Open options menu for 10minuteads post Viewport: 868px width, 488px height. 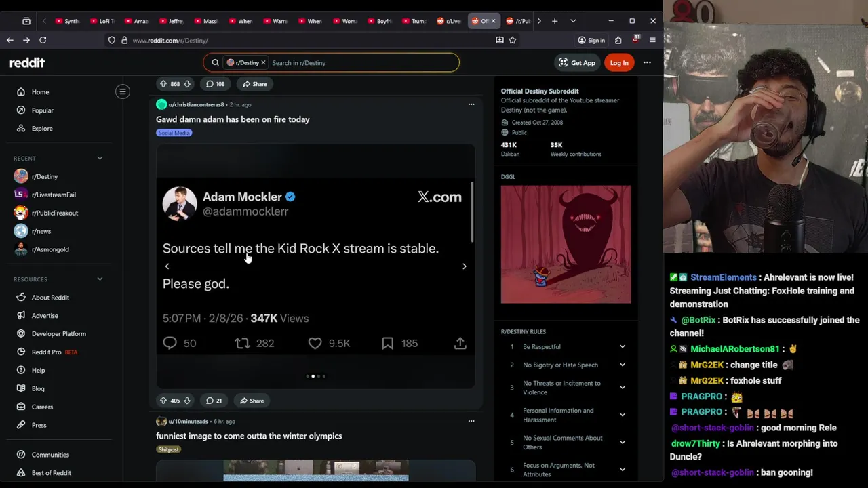pyautogui.click(x=471, y=421)
